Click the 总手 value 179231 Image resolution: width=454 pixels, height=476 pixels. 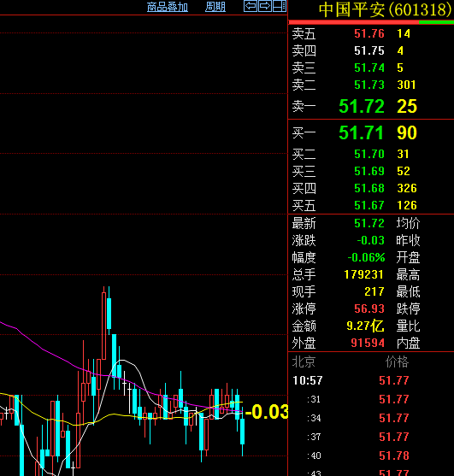[x=363, y=274]
